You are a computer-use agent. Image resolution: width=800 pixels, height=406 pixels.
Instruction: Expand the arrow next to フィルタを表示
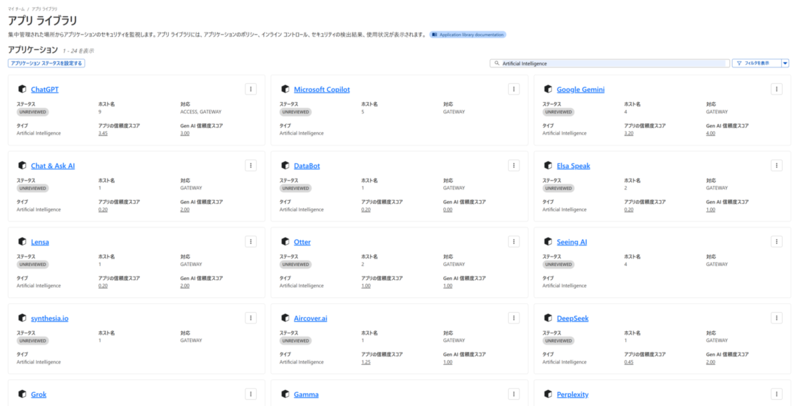point(786,63)
